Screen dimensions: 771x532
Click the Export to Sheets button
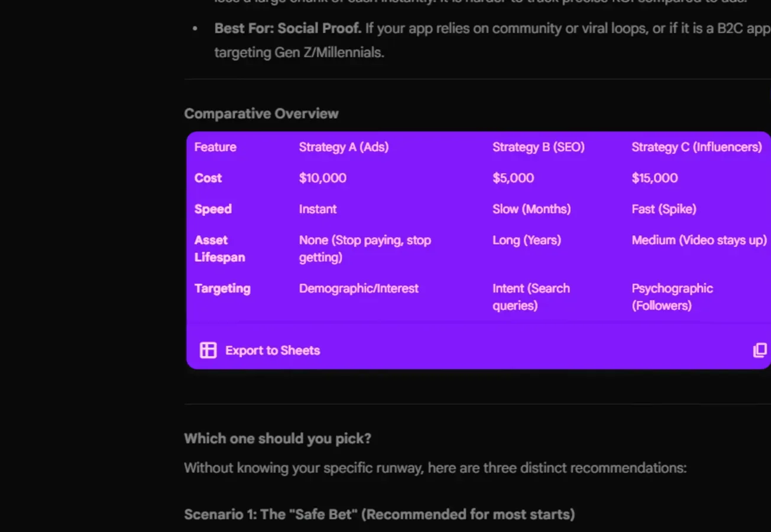coord(260,351)
